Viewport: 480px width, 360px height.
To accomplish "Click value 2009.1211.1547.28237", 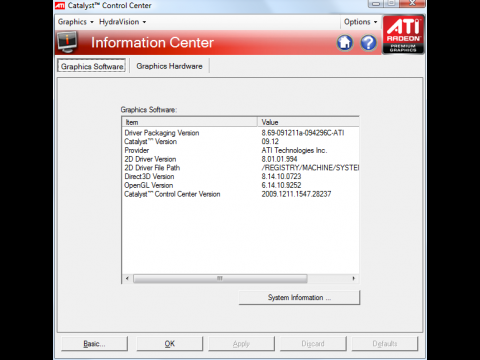I will [x=296, y=194].
